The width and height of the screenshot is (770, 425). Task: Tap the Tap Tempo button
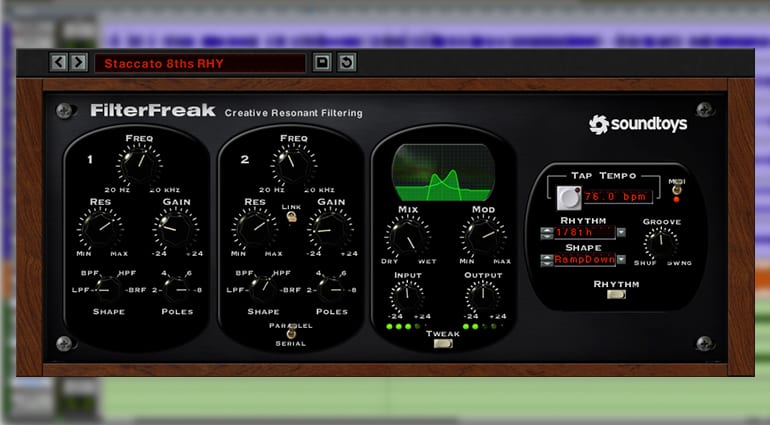point(569,198)
